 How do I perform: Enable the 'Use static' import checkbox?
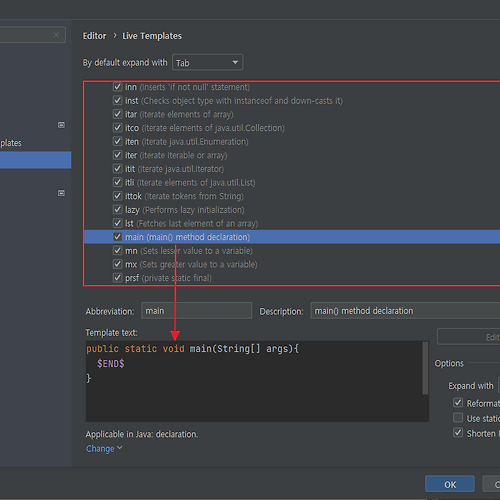click(458, 418)
